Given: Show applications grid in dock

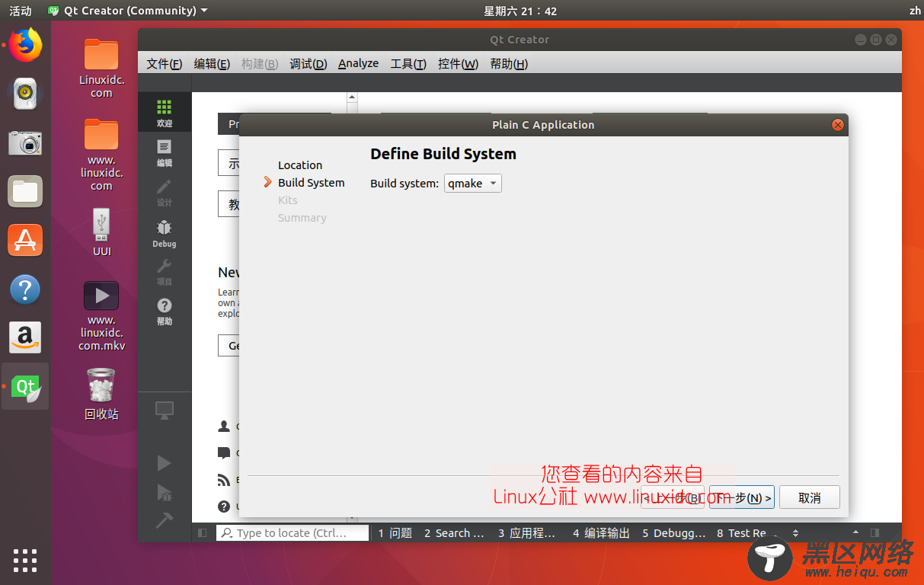Looking at the screenshot, I should point(25,560).
